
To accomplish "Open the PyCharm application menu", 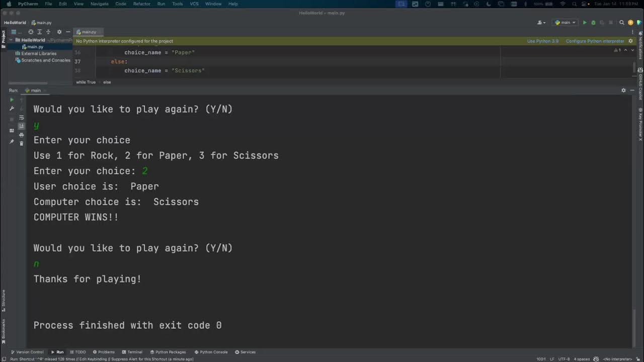I will click(28, 4).
